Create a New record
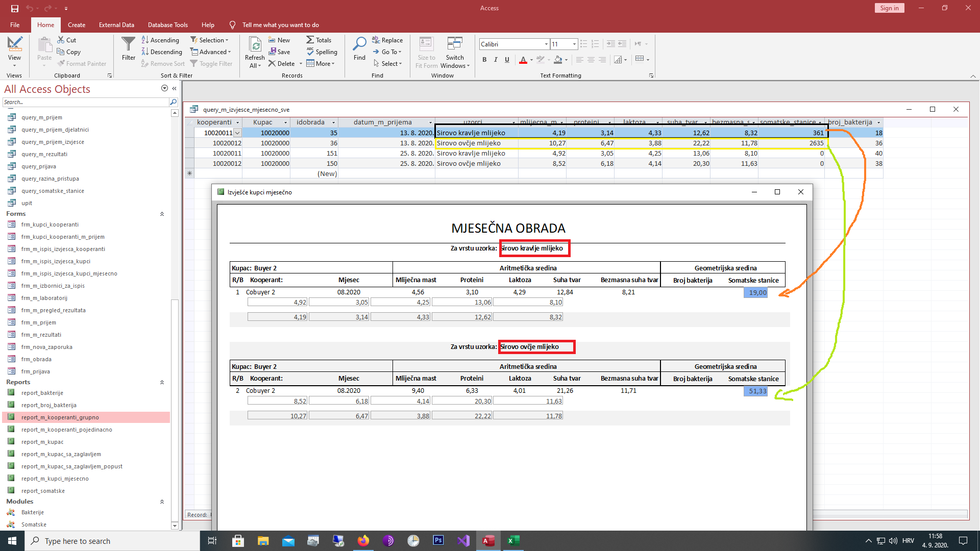This screenshot has width=980, height=551. click(279, 40)
